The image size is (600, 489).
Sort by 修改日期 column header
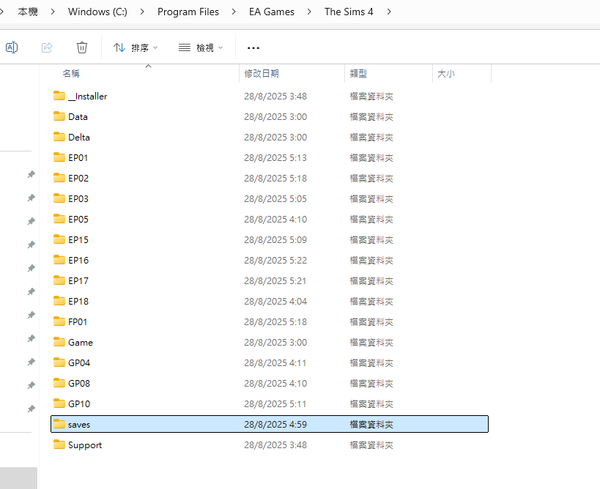click(x=262, y=73)
